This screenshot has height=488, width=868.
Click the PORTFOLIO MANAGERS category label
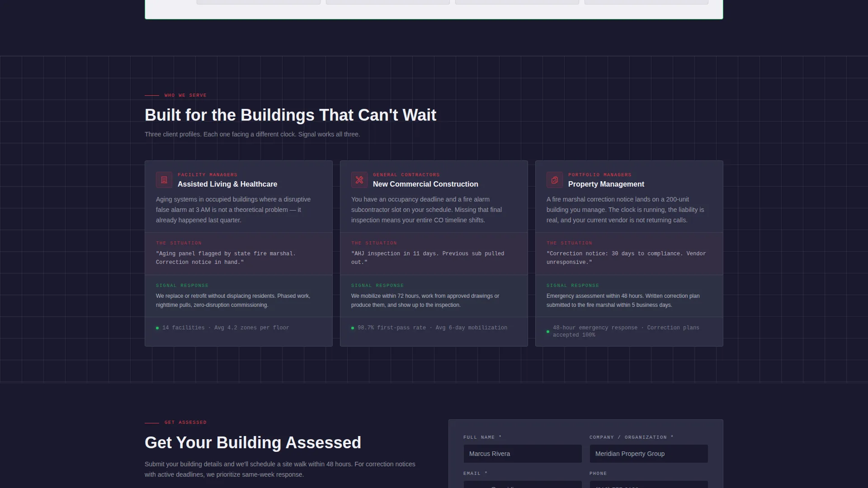click(x=600, y=175)
